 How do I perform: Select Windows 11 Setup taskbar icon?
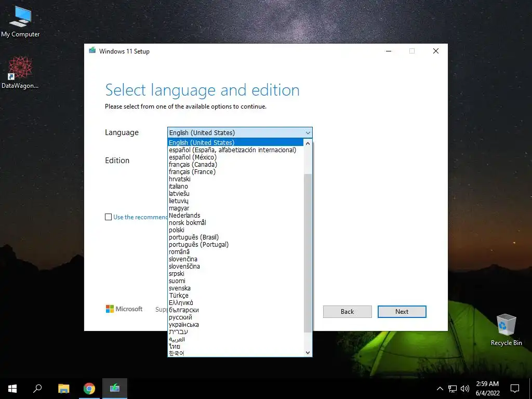[x=115, y=389]
